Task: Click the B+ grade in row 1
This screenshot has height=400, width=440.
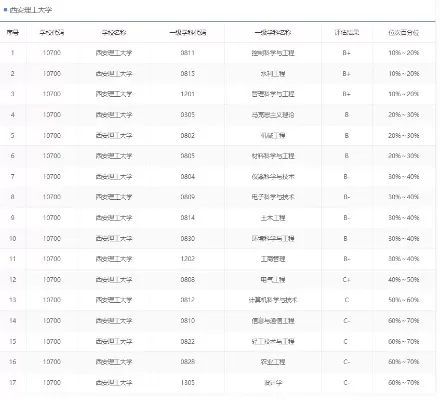Action: [x=347, y=53]
